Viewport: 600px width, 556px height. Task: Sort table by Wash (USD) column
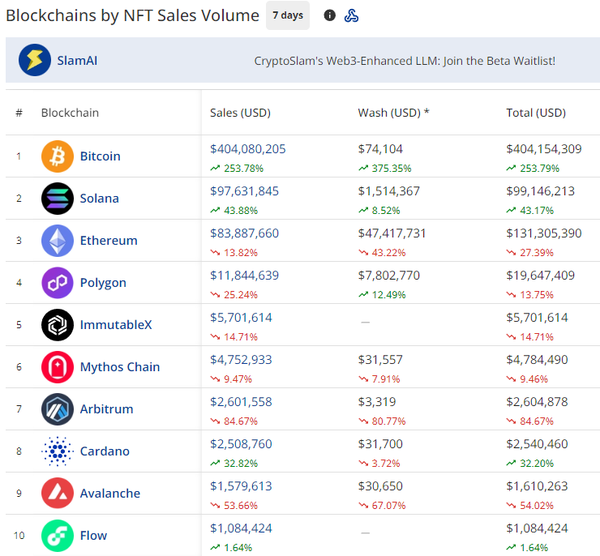pos(393,113)
